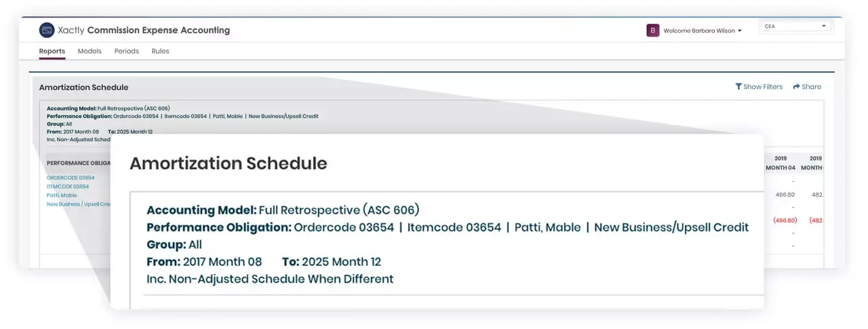Go to the Periods tab

pos(127,52)
